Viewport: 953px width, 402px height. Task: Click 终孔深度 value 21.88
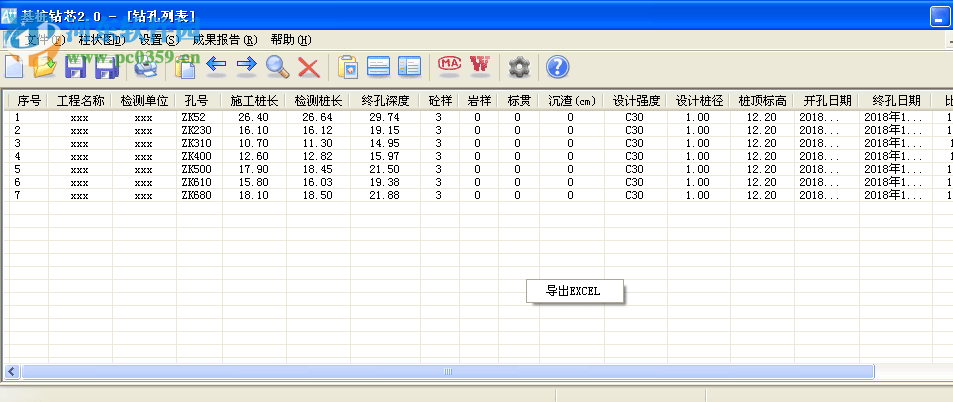[x=385, y=195]
